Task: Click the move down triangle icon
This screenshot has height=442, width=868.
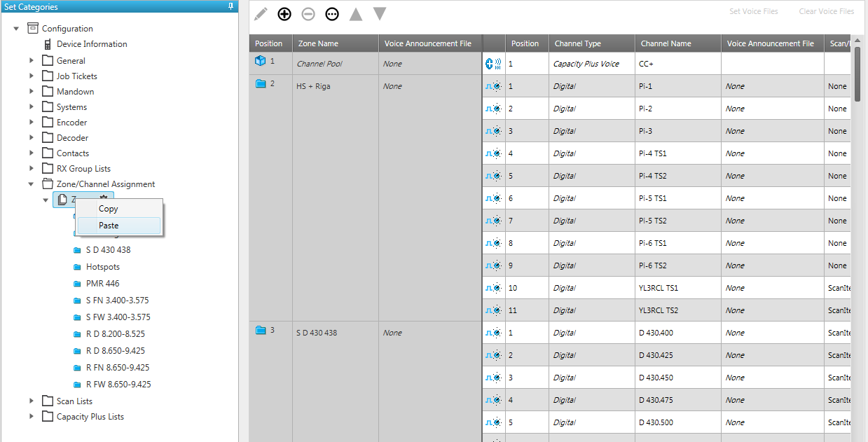Action: (380, 14)
